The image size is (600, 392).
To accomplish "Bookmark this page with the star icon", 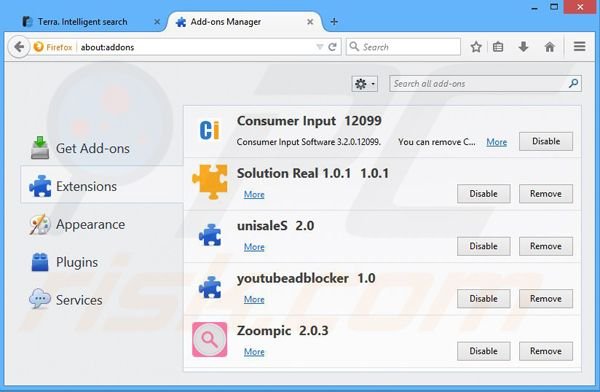I will pos(476,47).
